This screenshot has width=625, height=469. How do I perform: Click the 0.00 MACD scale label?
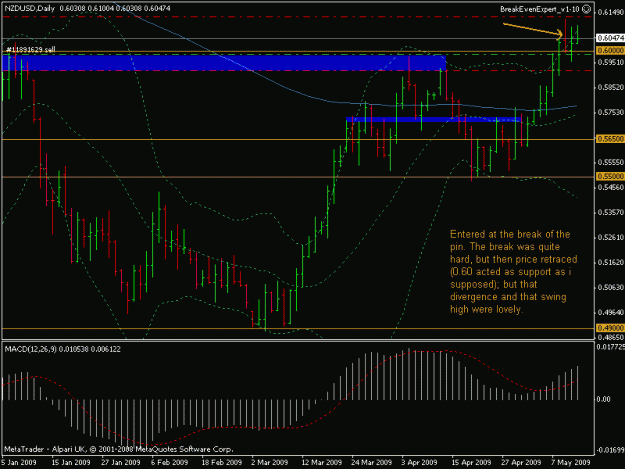604,399
